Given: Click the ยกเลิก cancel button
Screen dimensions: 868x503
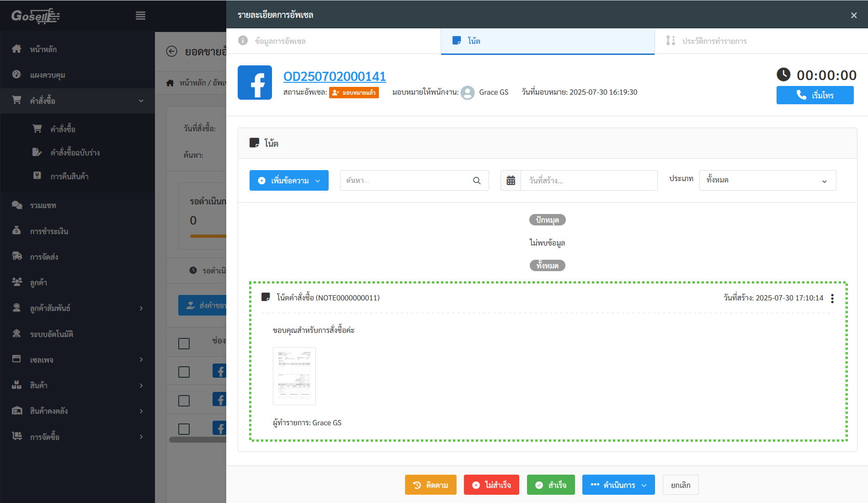Looking at the screenshot, I should click(681, 485).
